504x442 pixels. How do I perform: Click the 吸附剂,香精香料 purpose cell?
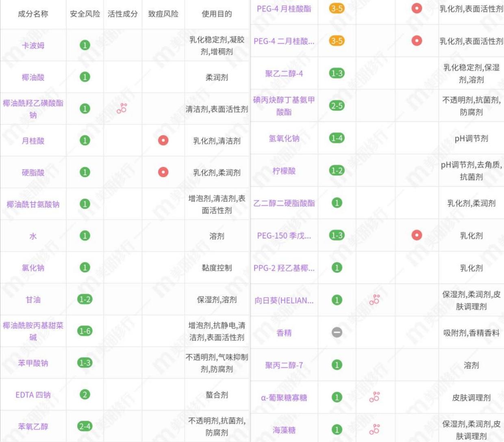point(471,333)
